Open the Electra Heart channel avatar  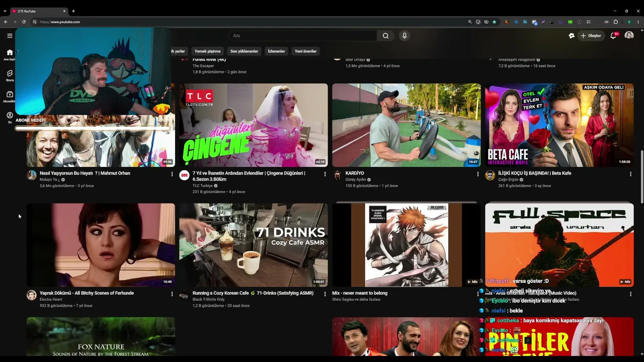point(32,295)
